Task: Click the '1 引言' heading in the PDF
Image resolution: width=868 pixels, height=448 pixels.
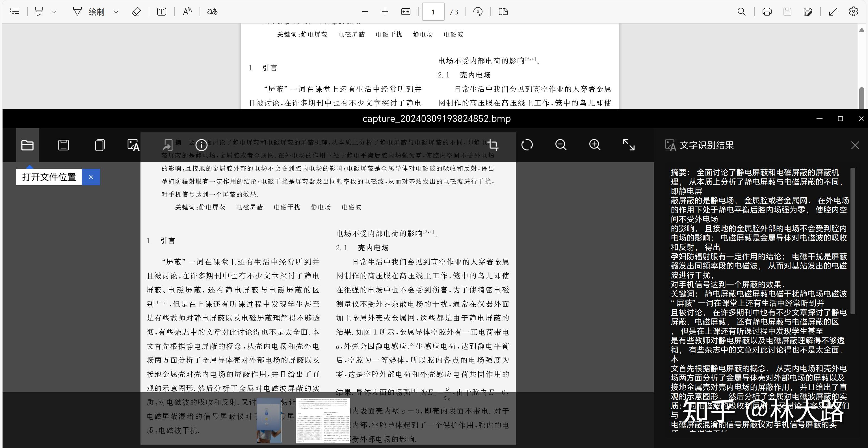Action: point(263,68)
